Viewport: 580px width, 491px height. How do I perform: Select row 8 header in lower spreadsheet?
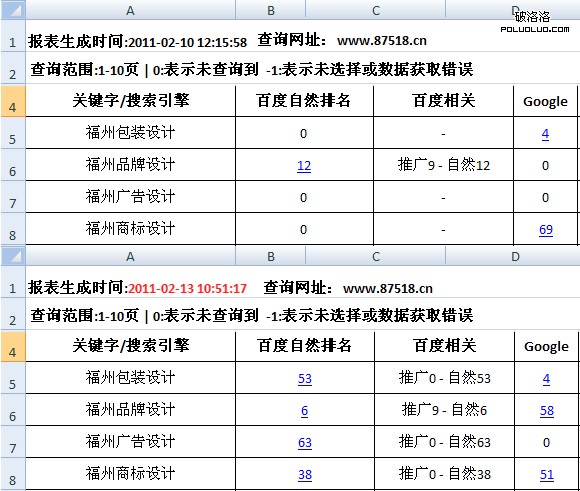click(x=13, y=474)
